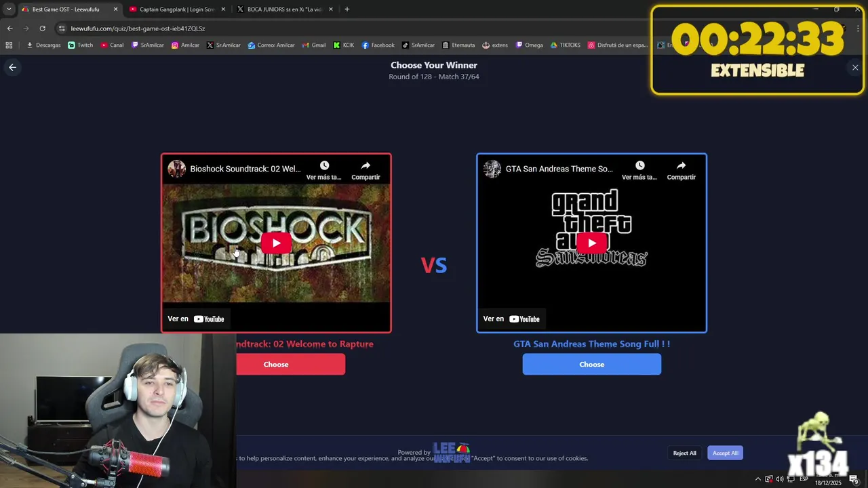This screenshot has width=868, height=488.
Task: Click the site information icon in address bar
Action: 62,28
